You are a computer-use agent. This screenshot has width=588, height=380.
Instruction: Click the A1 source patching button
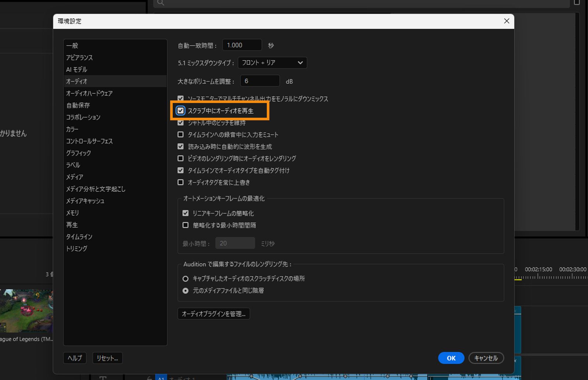(161, 378)
